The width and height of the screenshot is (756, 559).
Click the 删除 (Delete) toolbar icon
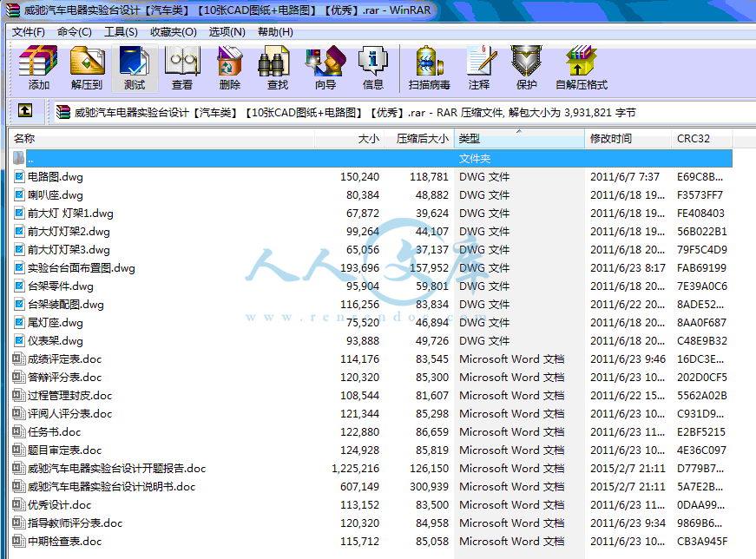coord(230,68)
